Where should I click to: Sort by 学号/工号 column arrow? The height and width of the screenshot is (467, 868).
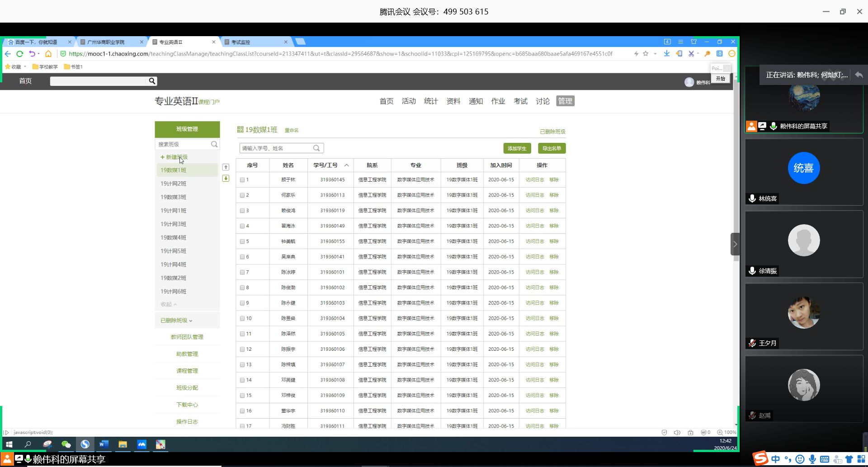(x=347, y=165)
